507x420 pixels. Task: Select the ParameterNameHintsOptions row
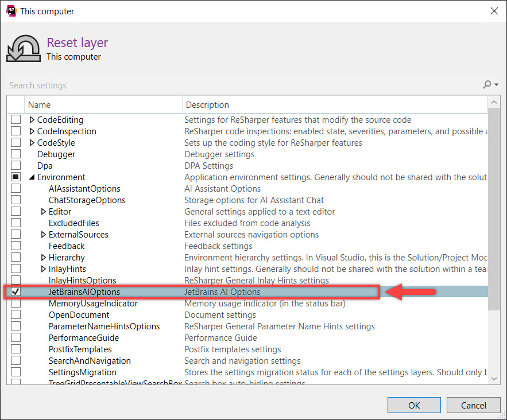(x=247, y=326)
